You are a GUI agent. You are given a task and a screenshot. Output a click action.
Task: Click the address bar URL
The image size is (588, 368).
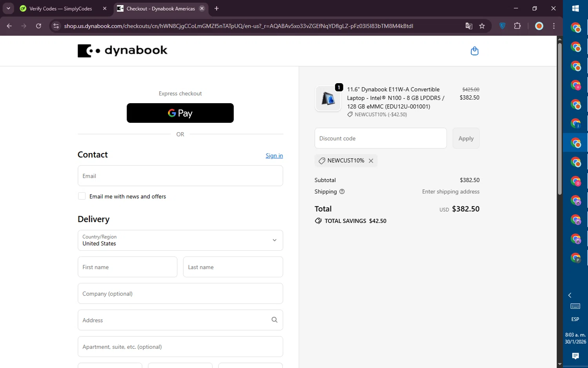tap(238, 26)
